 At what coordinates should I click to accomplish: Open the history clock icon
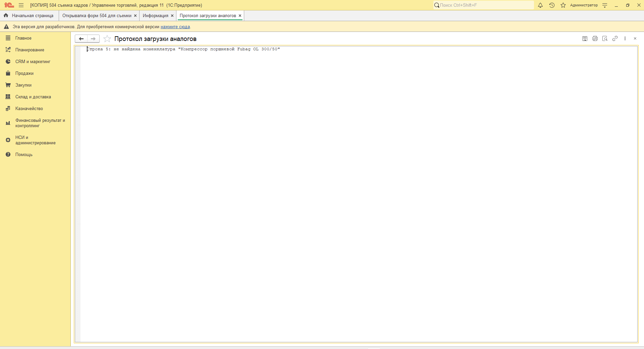552,5
